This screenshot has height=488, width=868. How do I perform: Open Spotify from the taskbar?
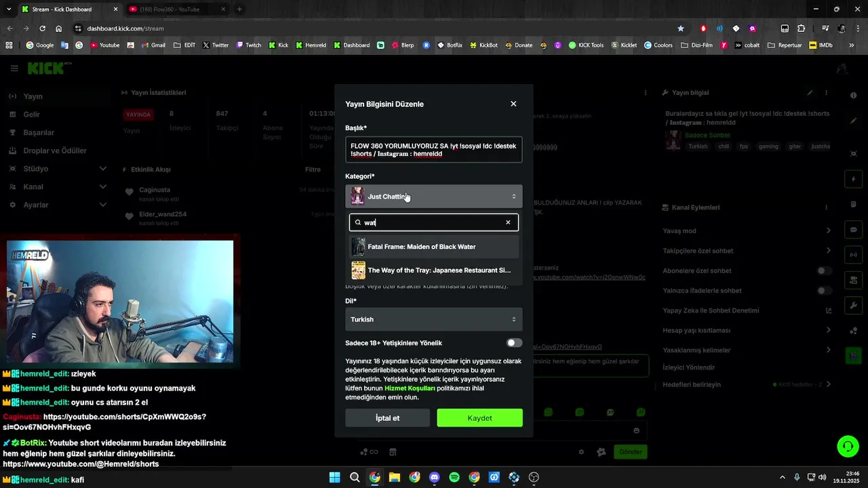point(454,477)
